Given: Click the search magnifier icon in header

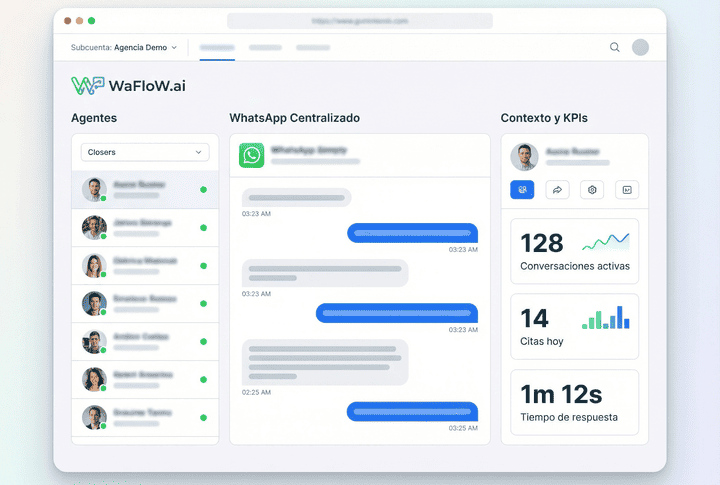Looking at the screenshot, I should [x=615, y=47].
